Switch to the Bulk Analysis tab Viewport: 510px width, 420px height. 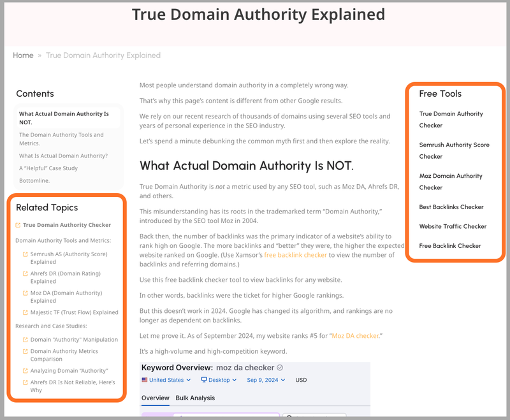click(x=194, y=398)
